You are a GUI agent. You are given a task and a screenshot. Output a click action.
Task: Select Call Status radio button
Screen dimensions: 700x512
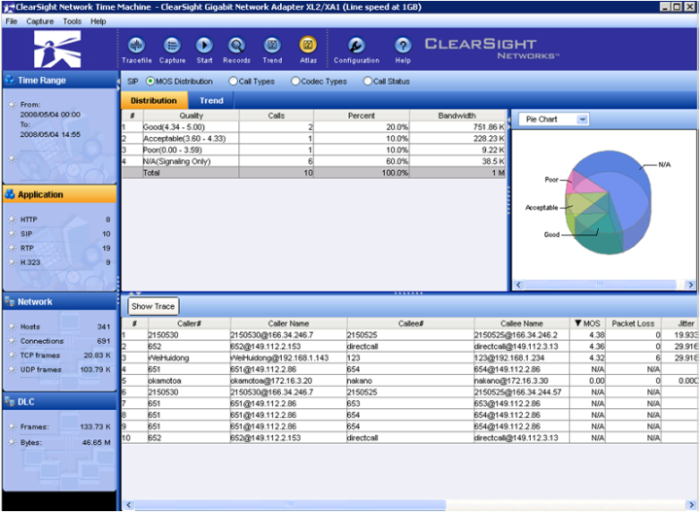367,81
